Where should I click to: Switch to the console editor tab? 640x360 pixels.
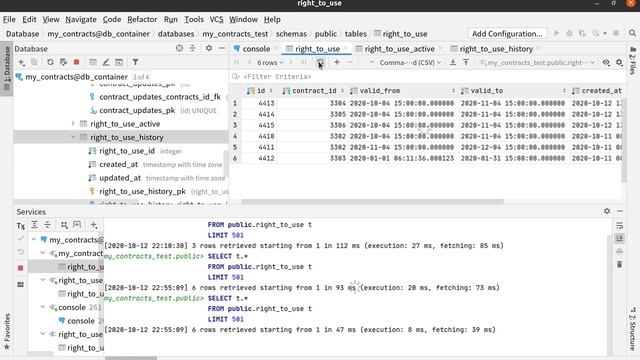click(256, 49)
